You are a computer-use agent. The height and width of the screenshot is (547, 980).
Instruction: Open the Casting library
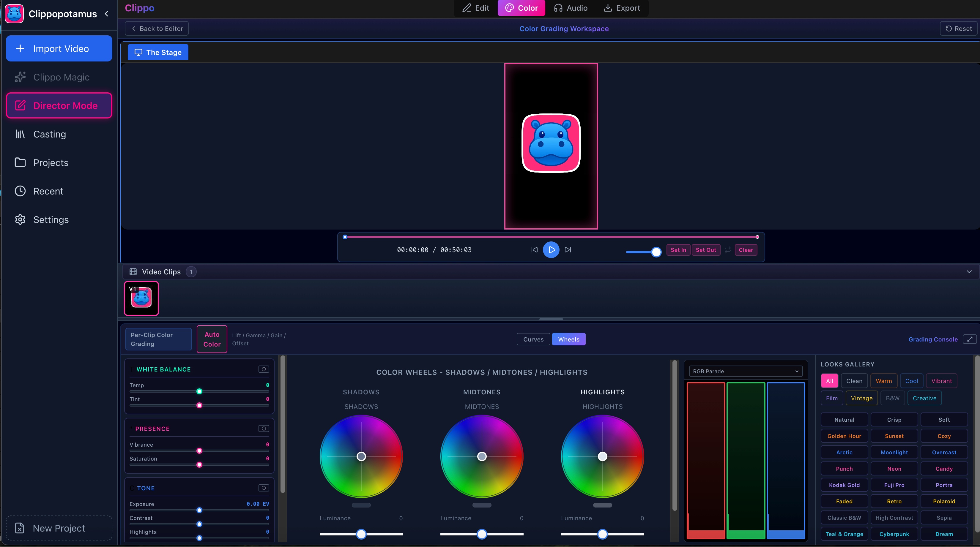[59, 134]
